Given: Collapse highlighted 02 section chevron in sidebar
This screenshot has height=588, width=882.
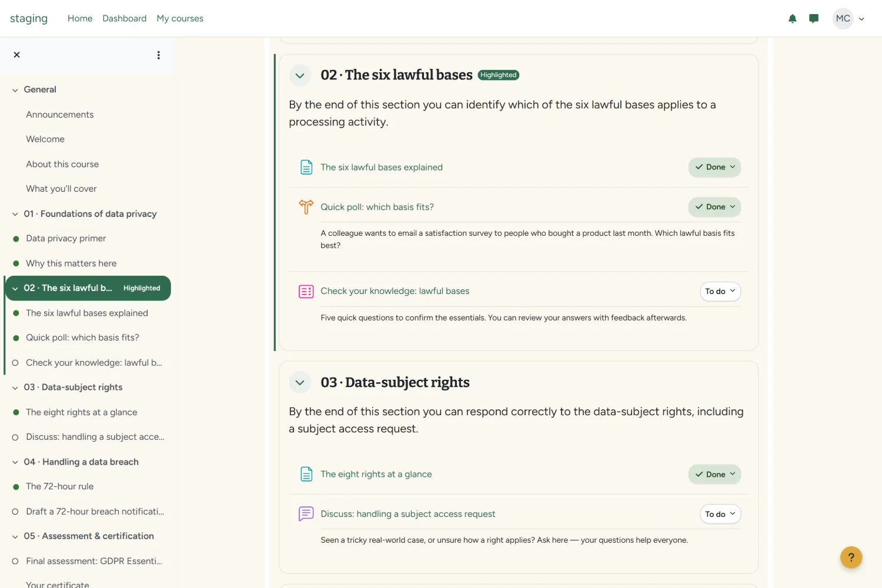Looking at the screenshot, I should click(15, 289).
